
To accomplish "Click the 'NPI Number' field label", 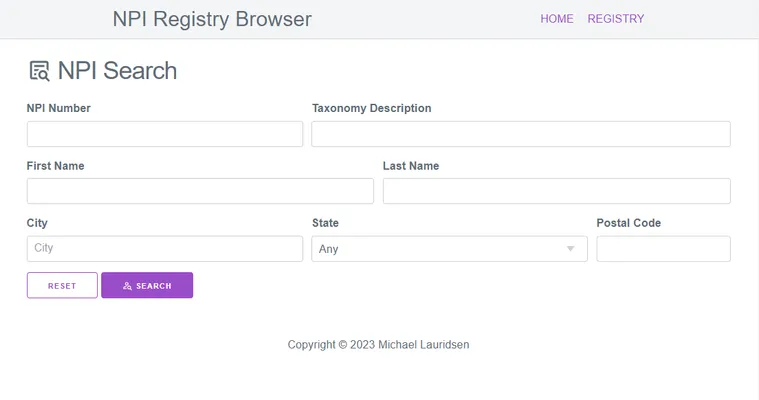I will tap(59, 108).
